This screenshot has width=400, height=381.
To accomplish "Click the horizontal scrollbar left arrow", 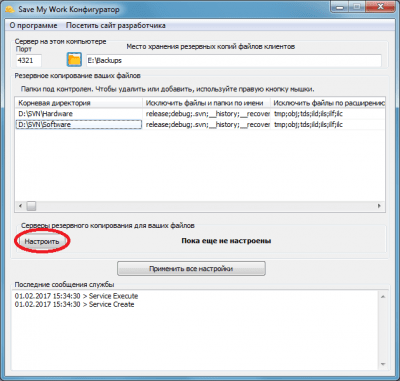I will [x=21, y=206].
